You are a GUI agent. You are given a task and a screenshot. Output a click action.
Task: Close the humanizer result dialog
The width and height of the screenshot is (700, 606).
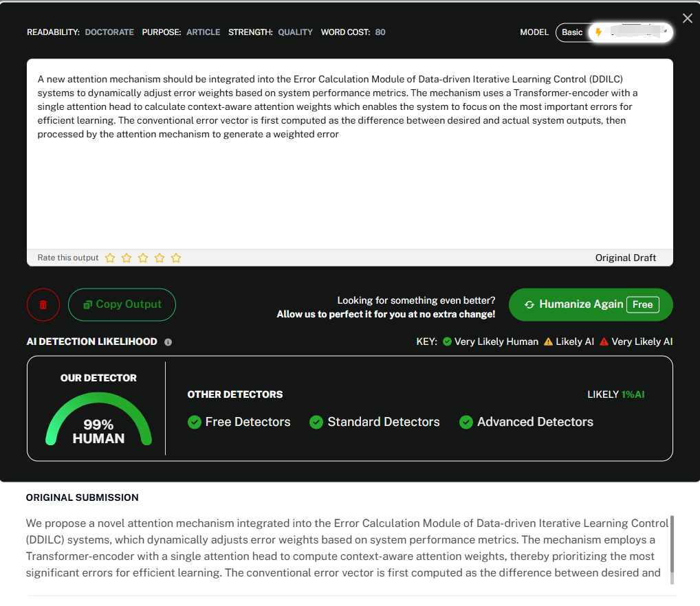[x=687, y=19]
